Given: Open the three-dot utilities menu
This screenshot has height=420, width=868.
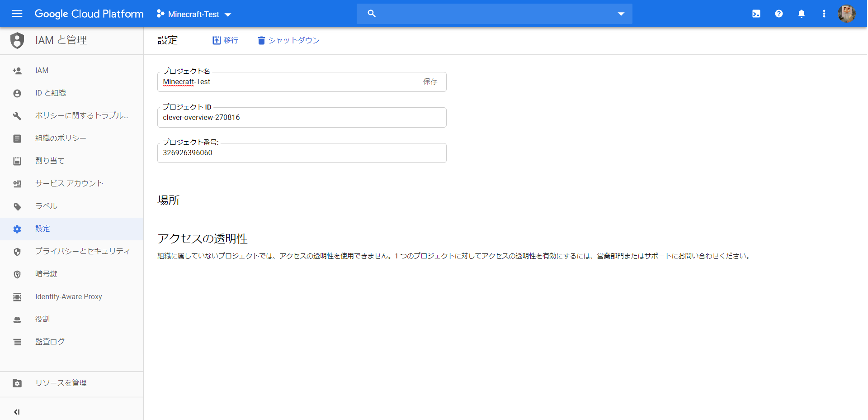Looking at the screenshot, I should (824, 14).
